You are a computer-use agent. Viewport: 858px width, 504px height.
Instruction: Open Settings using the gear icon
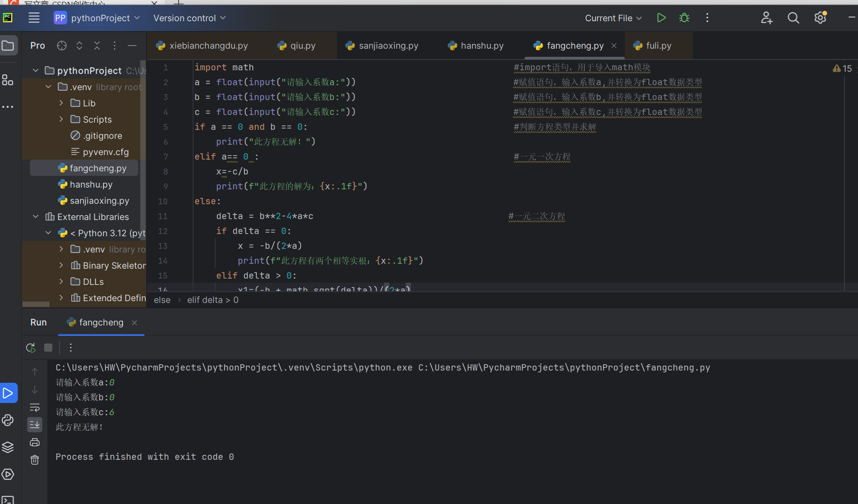820,18
